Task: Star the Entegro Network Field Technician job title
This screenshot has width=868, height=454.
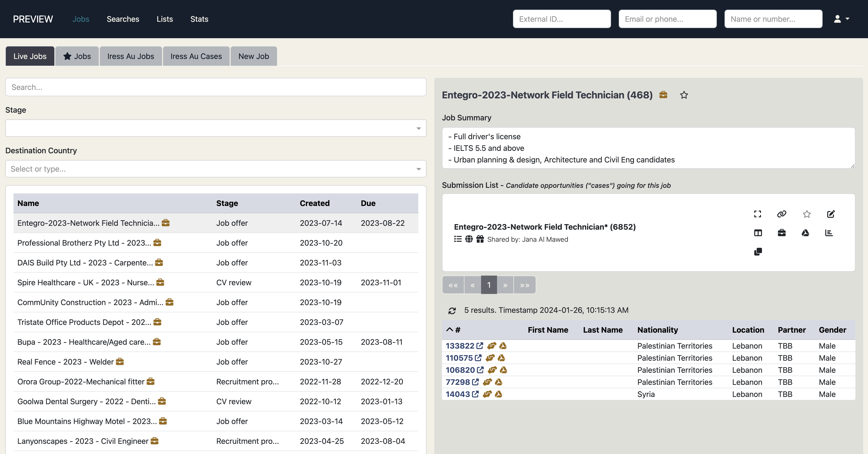Action: pyautogui.click(x=684, y=95)
